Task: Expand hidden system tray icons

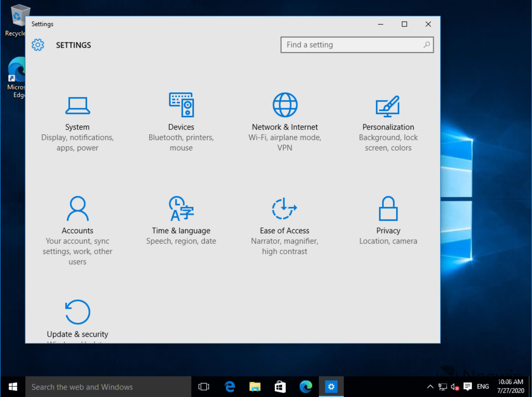Action: click(430, 386)
